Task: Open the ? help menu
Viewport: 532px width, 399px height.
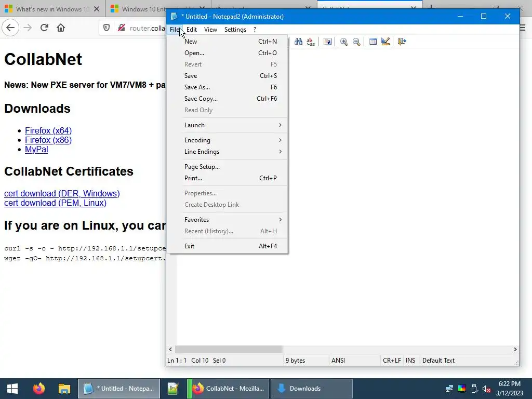Action: 255,30
